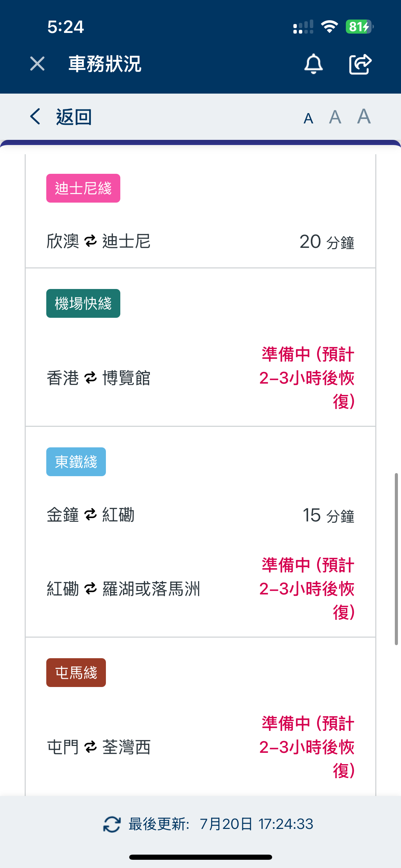Close the 車務狀況 page with X
Image resolution: width=401 pixels, height=868 pixels.
(37, 64)
